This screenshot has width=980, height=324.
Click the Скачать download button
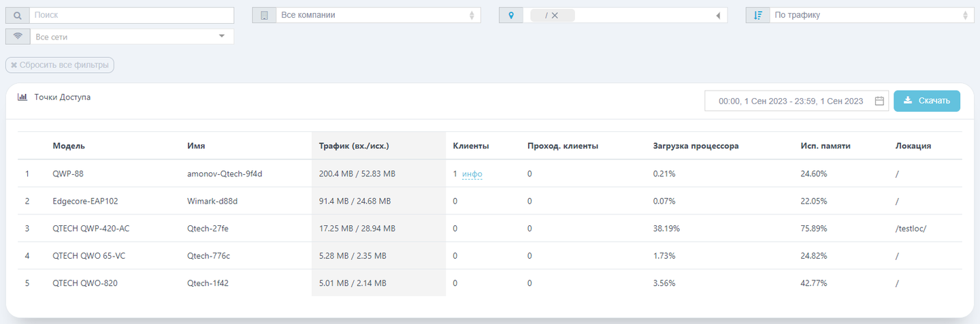(x=926, y=101)
